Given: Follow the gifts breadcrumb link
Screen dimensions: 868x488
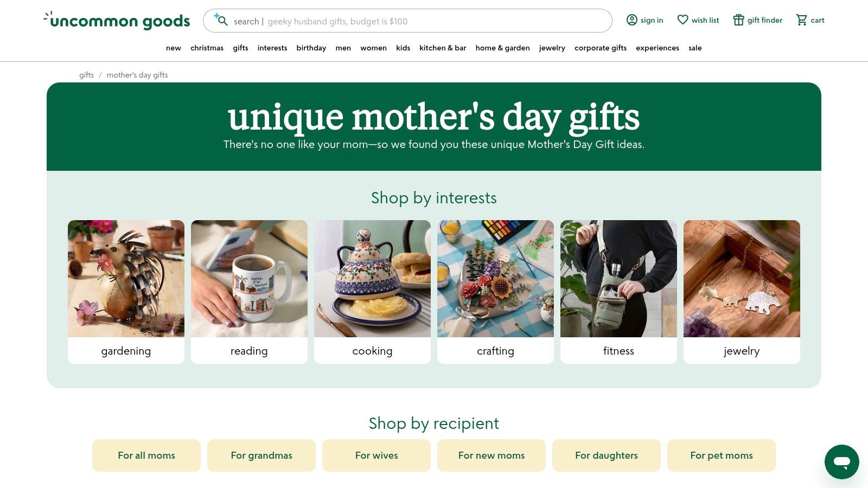Looking at the screenshot, I should tap(86, 75).
